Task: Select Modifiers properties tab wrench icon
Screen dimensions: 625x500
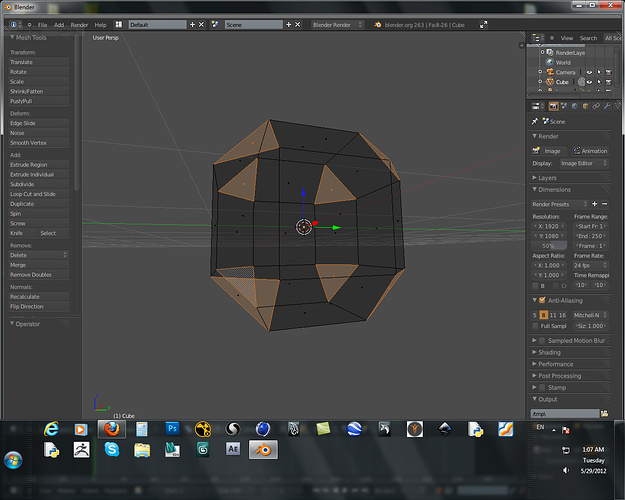Action: pyautogui.click(x=607, y=106)
